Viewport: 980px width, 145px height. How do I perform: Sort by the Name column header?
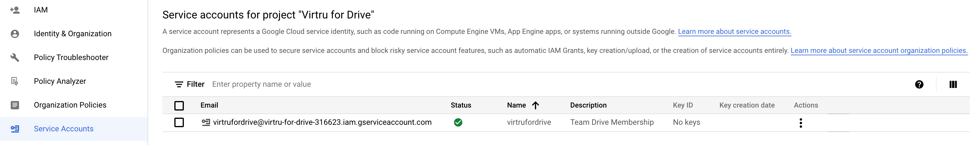click(x=516, y=105)
